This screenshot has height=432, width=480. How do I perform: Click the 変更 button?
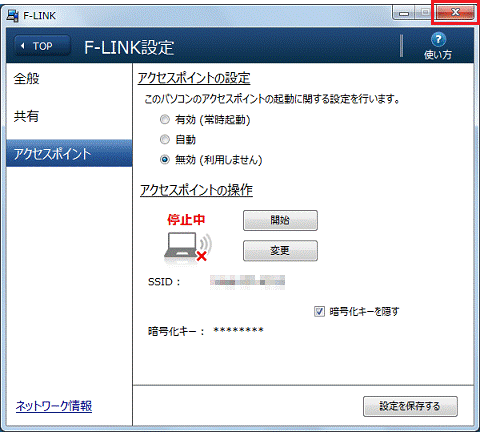[280, 250]
